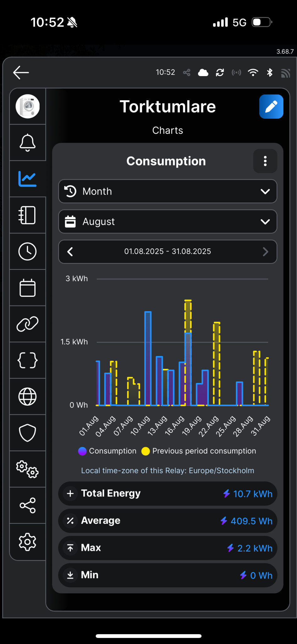Open the August month dropdown
The width and height of the screenshot is (297, 644).
(168, 222)
